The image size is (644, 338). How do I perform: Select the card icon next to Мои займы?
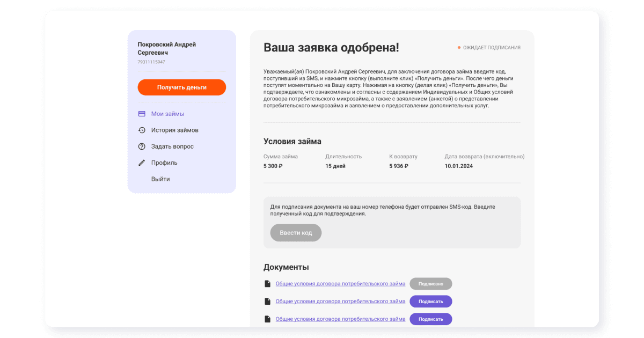(141, 114)
